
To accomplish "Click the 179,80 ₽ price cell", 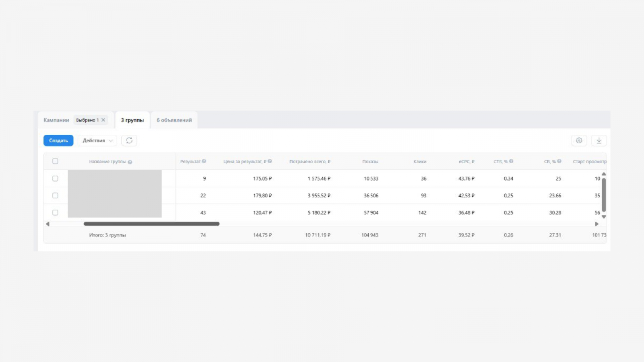I will coord(262,195).
